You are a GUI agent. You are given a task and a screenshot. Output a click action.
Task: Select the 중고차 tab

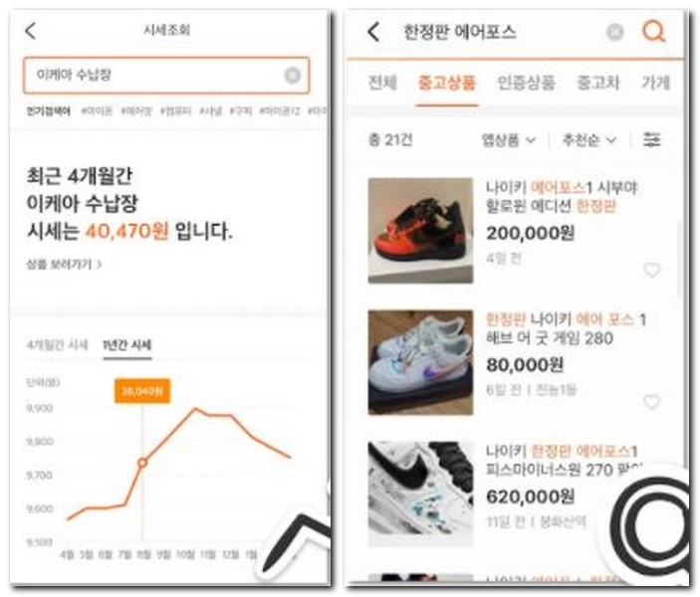coord(597,83)
